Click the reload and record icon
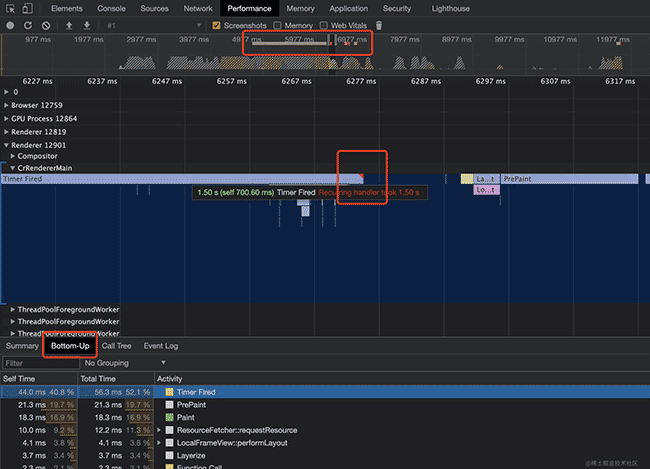This screenshot has width=650, height=469. [x=28, y=26]
